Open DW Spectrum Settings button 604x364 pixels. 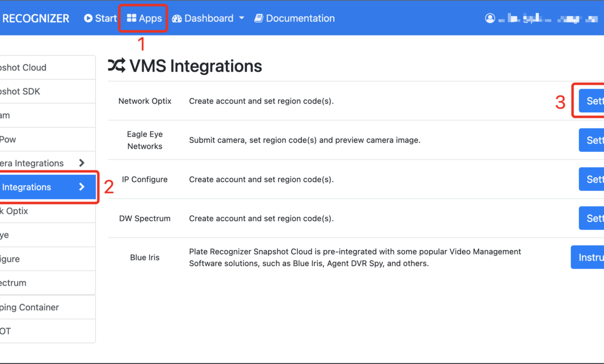point(592,218)
